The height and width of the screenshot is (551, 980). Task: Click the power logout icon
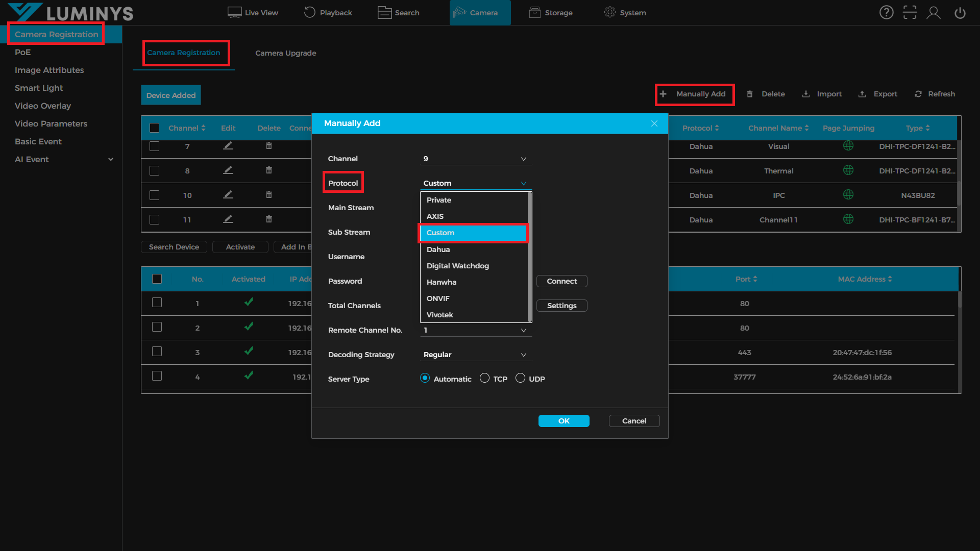[x=960, y=13]
